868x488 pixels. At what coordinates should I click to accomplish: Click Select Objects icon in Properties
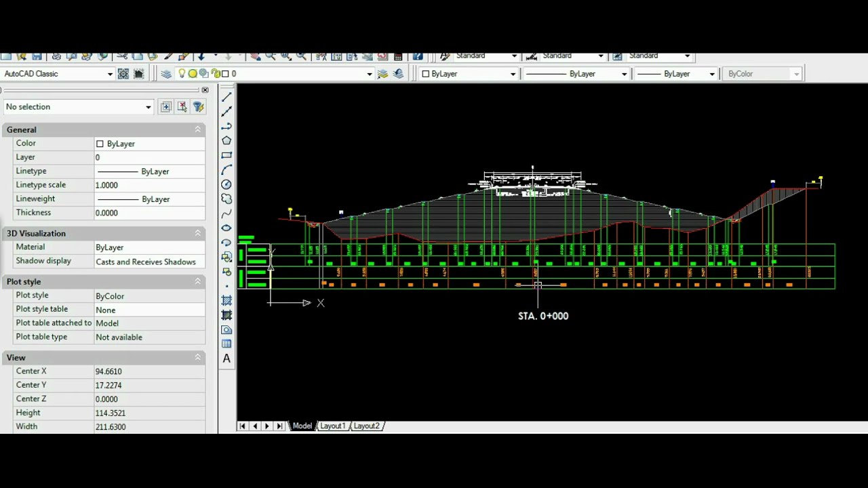tap(182, 106)
